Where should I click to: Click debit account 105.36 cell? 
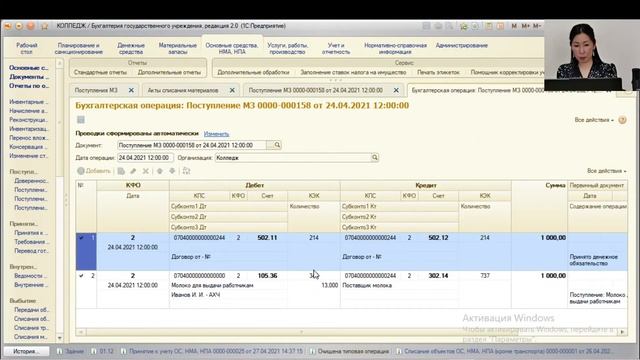click(x=267, y=276)
